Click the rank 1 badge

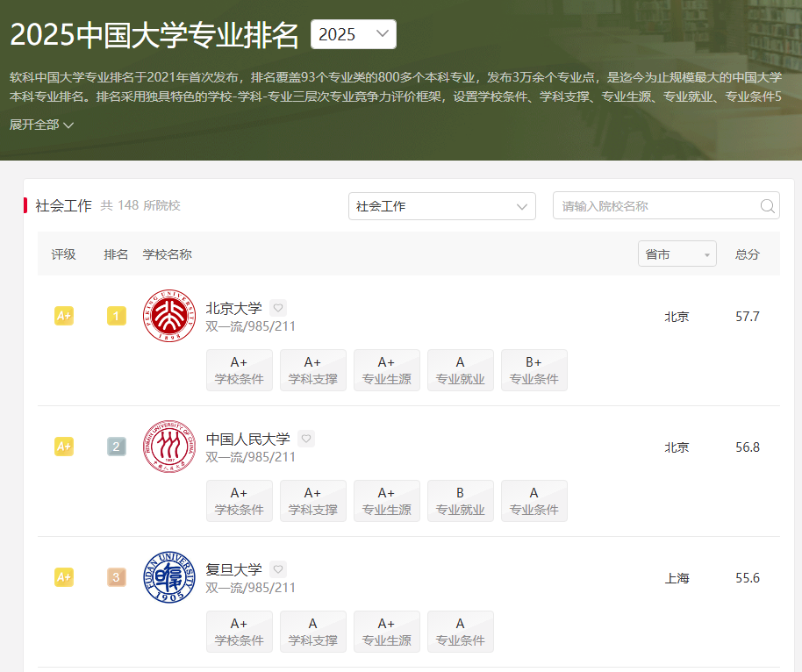[117, 316]
